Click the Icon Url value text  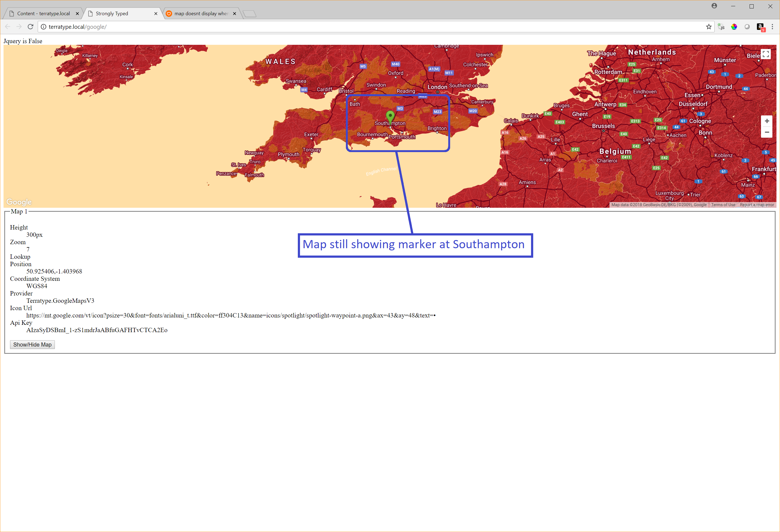(231, 316)
